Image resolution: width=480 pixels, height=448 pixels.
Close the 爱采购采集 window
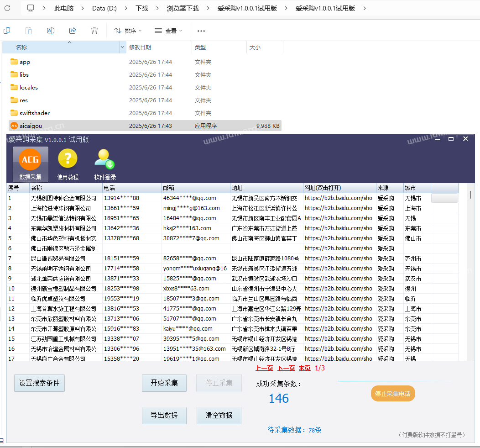(x=465, y=139)
